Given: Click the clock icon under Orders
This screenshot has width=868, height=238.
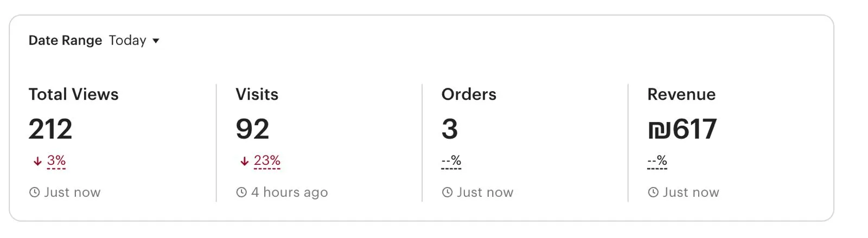Looking at the screenshot, I should click(x=447, y=192).
